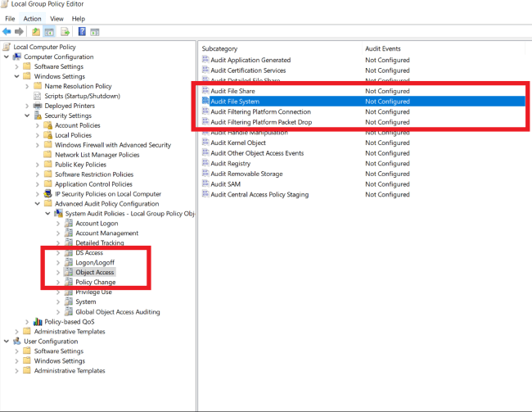Click the Audit Kernel Object policy icon
The image size is (532, 412).
pos(205,143)
